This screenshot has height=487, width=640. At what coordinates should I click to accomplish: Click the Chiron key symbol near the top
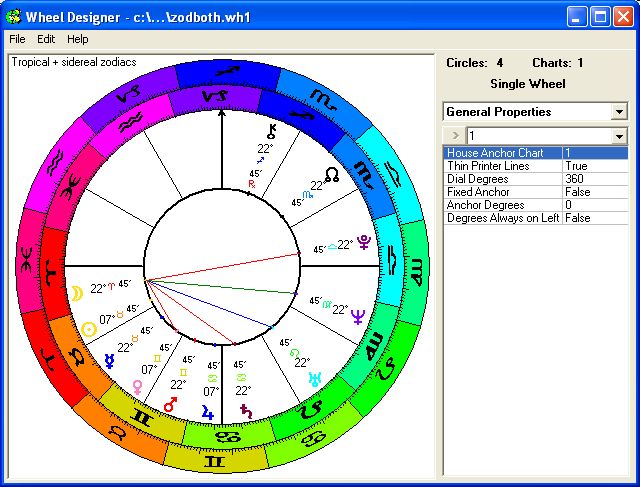(268, 131)
